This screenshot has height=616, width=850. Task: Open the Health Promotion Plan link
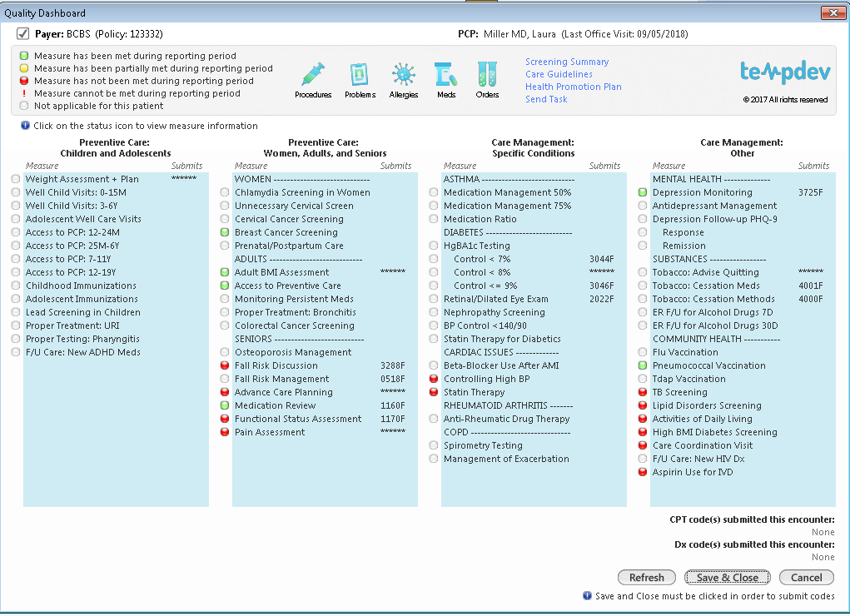coord(573,87)
